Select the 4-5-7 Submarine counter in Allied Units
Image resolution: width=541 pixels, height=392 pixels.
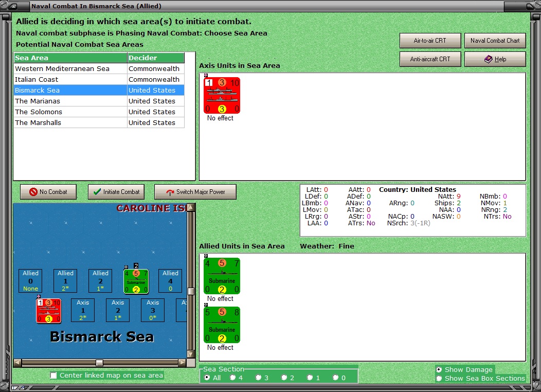[222, 276]
